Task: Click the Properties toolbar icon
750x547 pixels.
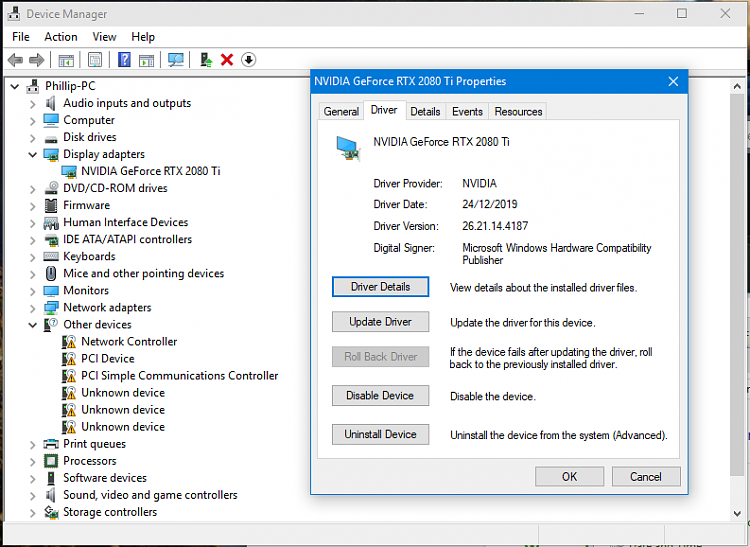Action: [x=95, y=60]
